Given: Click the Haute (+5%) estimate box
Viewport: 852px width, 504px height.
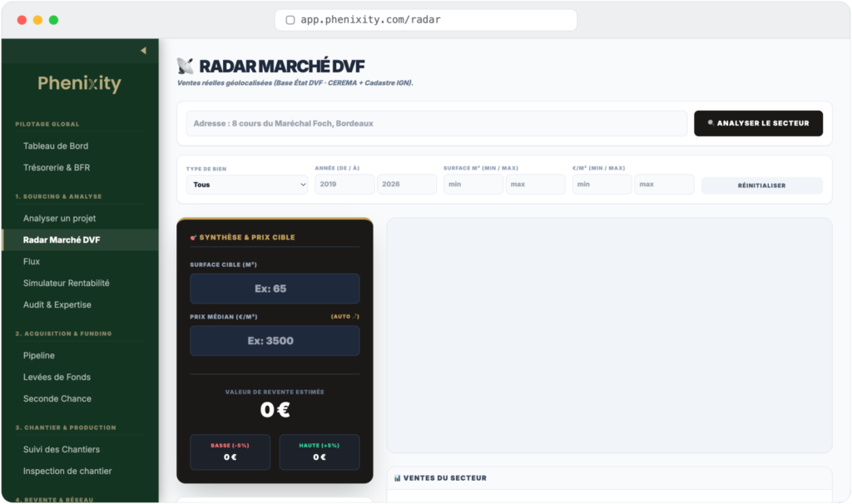Looking at the screenshot, I should point(319,452).
